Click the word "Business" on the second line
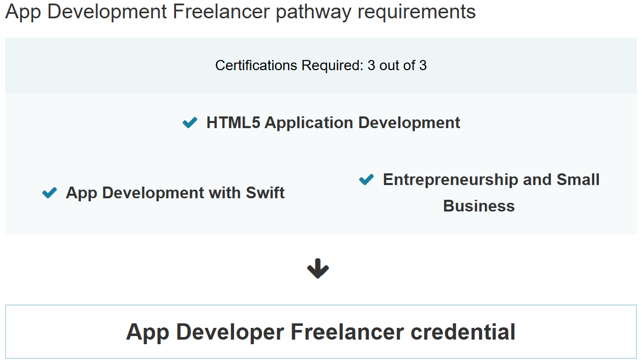The height and width of the screenshot is (364, 642). click(x=479, y=206)
